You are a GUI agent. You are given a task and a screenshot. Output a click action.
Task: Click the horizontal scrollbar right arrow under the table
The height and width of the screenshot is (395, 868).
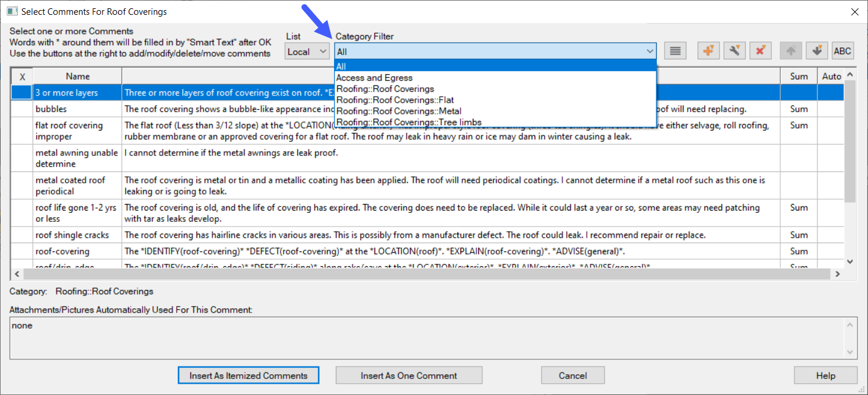click(x=837, y=274)
